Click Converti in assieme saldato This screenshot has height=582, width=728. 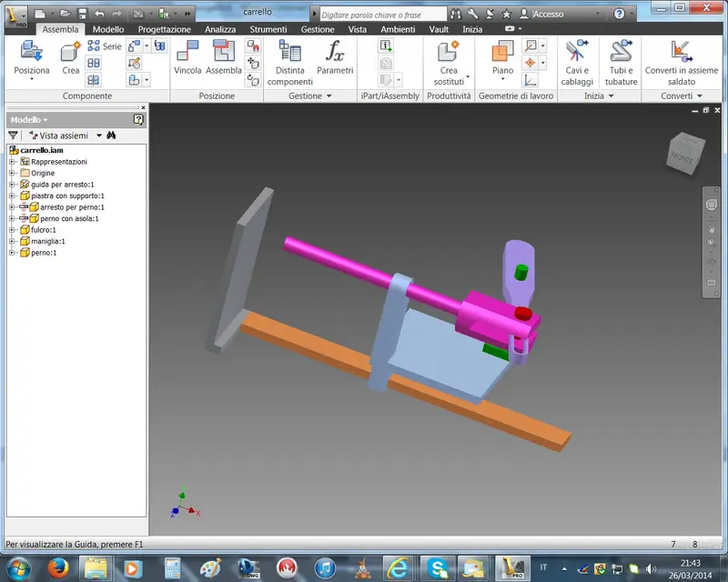(681, 63)
